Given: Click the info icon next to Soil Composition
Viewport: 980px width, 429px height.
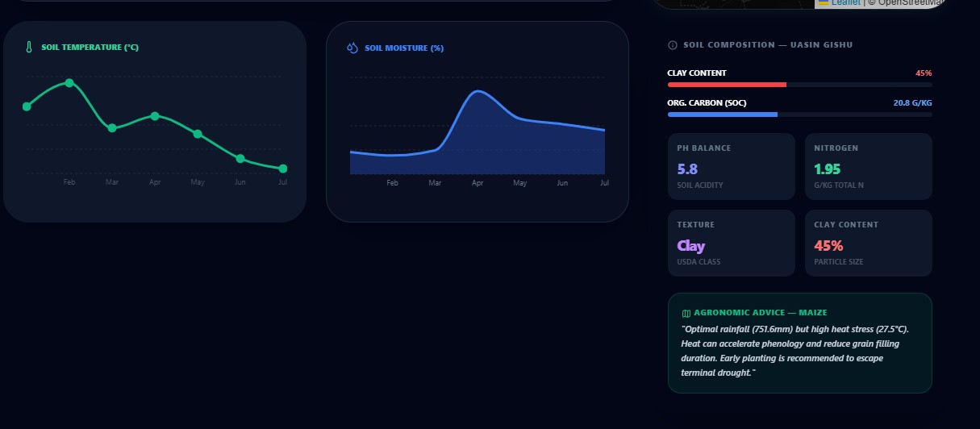Looking at the screenshot, I should [x=673, y=45].
